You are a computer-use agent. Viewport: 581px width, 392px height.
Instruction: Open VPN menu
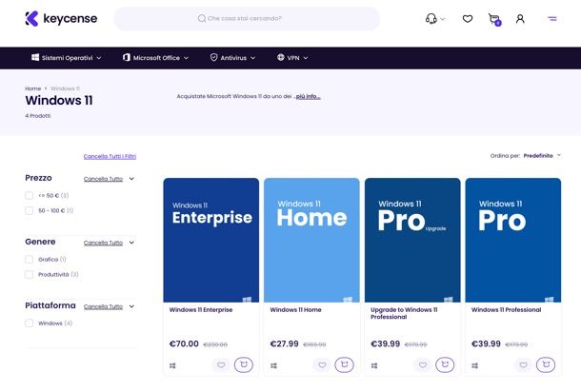292,58
